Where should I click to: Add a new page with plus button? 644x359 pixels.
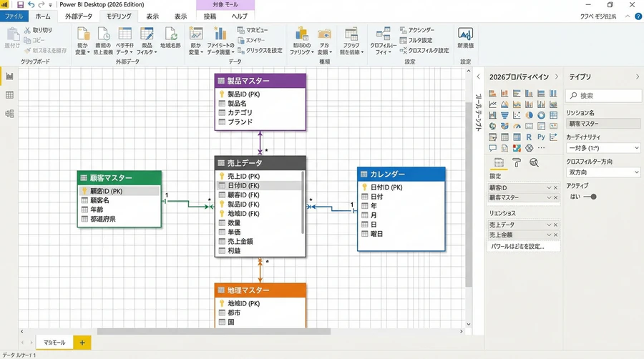click(x=82, y=343)
